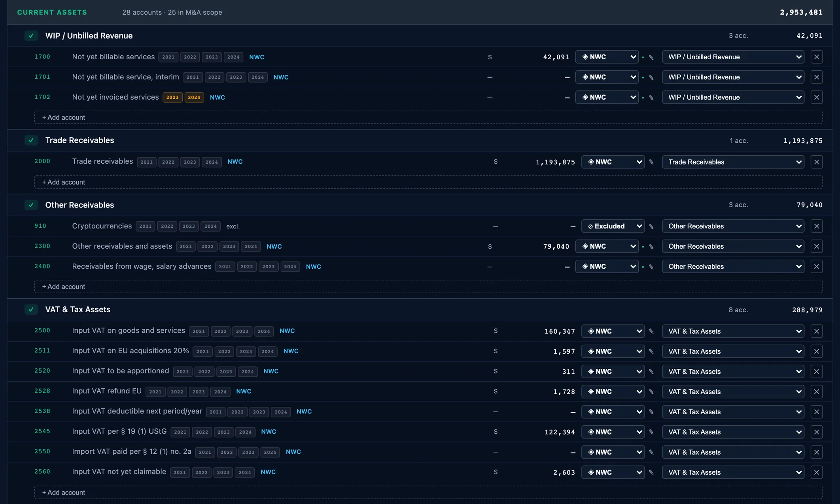Click the 2021 year tag for Cryptocurrencies

click(146, 227)
